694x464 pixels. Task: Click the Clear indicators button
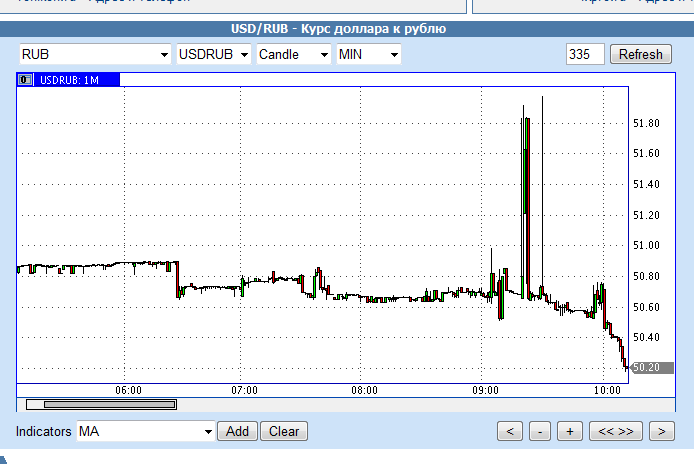pyautogui.click(x=284, y=431)
